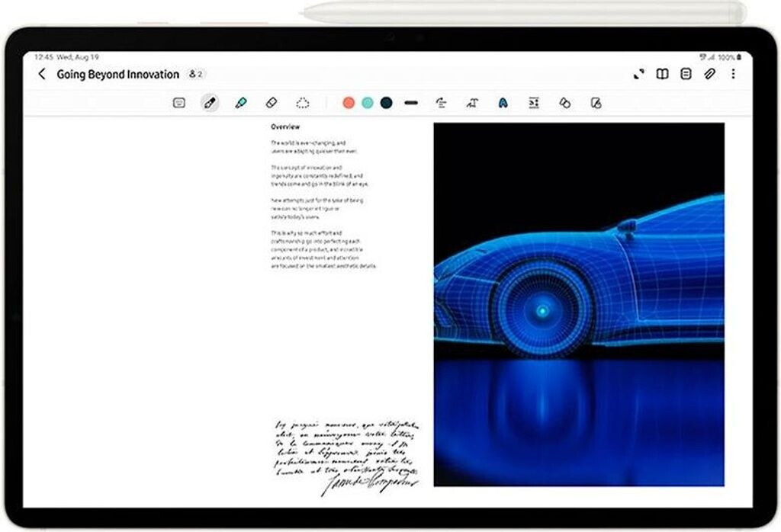Select the Lasso selection tool
This screenshot has width=781, height=532.
(303, 103)
